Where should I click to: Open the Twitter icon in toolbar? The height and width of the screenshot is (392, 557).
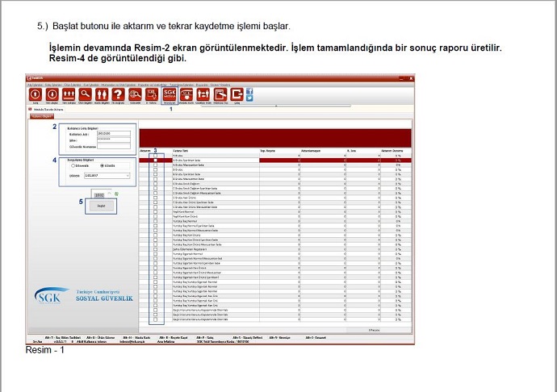tap(249, 98)
